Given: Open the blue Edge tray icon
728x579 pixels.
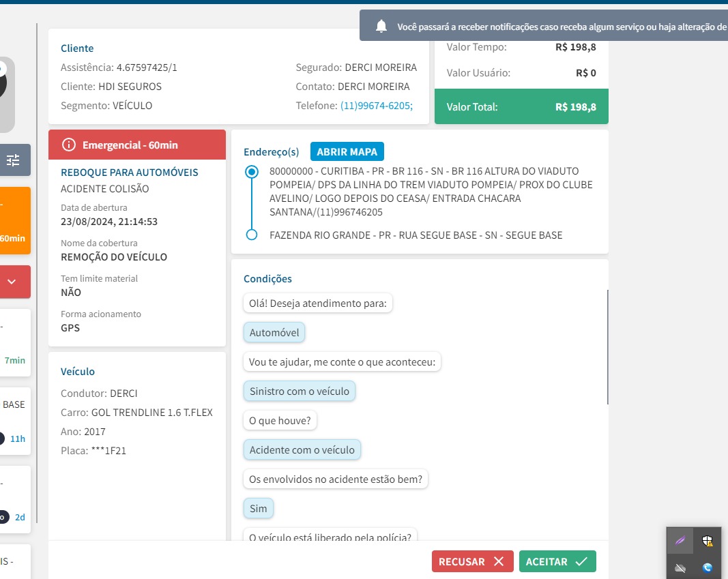Looking at the screenshot, I should coord(707,568).
